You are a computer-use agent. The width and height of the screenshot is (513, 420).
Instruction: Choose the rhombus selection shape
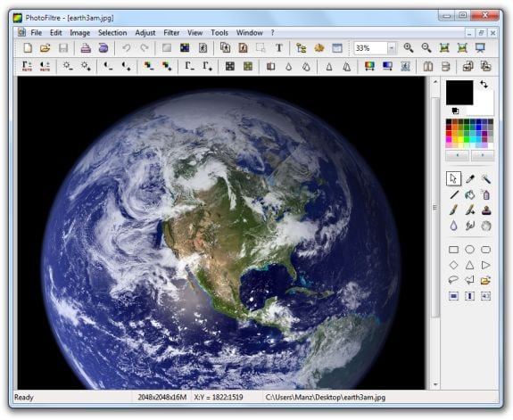coord(453,265)
